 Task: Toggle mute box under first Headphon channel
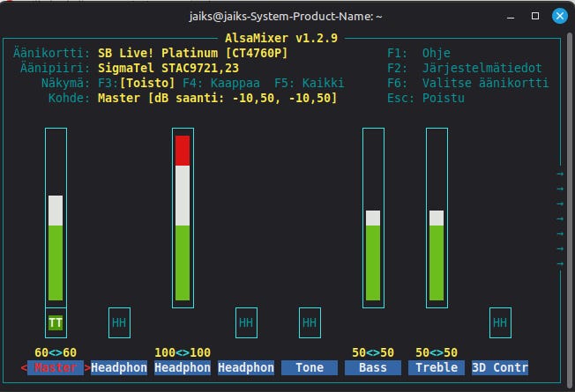(x=119, y=322)
